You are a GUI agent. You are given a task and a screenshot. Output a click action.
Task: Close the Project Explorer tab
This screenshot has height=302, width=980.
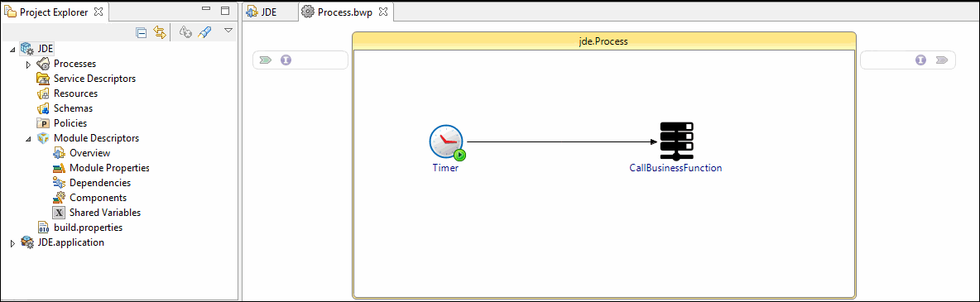coord(98,12)
